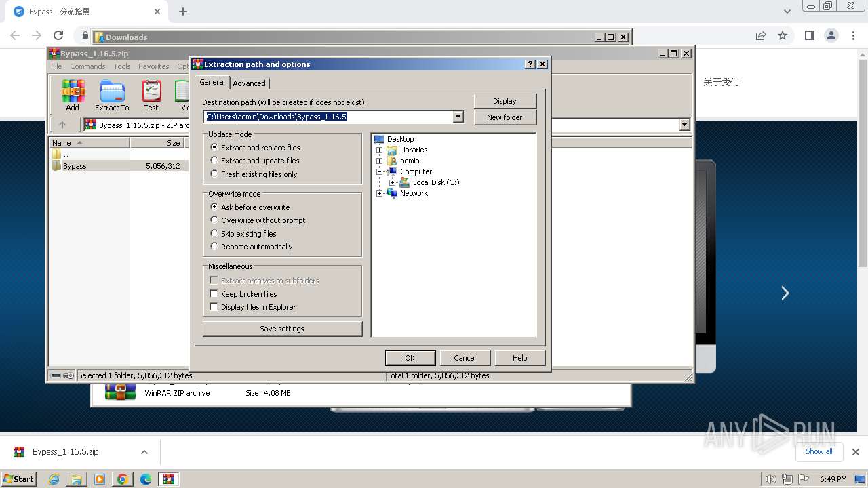Click the Save settings button

[x=282, y=329]
